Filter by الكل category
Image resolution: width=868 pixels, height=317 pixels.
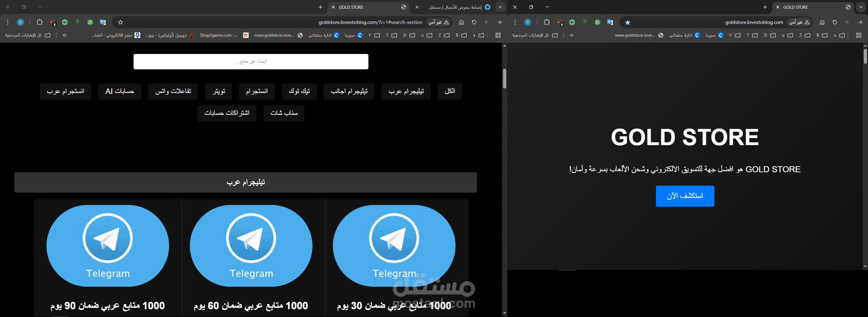[x=450, y=92]
